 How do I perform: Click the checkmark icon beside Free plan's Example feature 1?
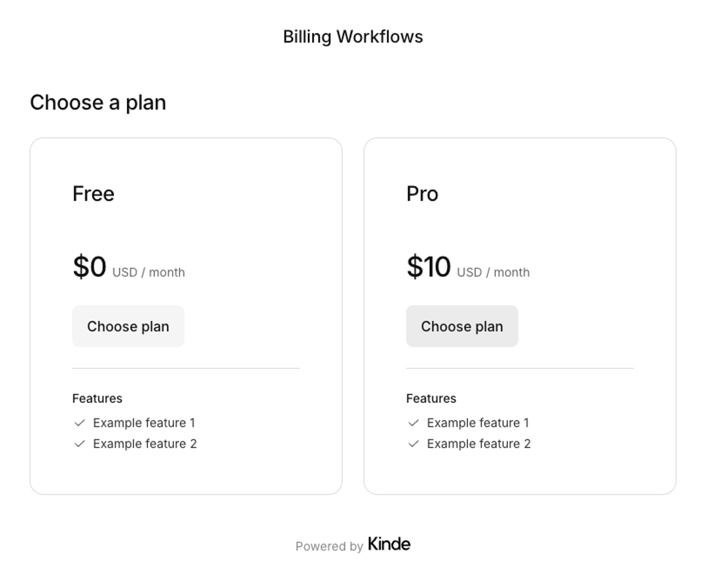click(x=80, y=423)
